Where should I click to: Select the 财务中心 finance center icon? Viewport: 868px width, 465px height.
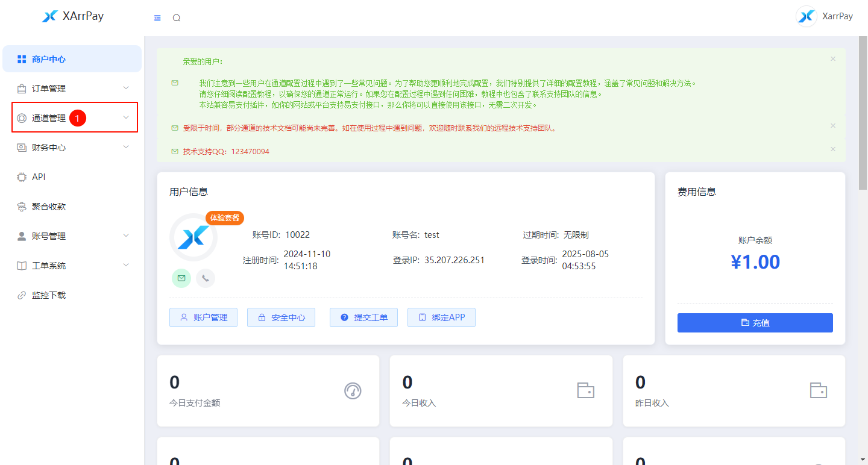point(20,146)
